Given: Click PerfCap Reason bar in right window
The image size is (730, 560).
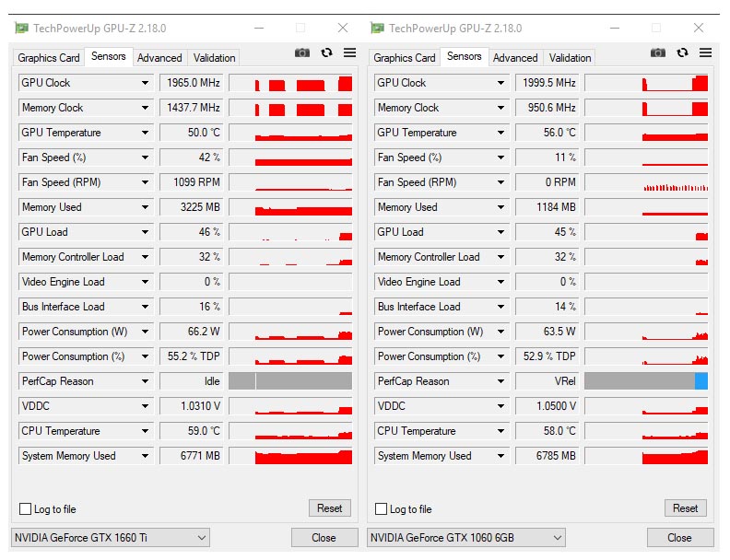Looking at the screenshot, I should (x=646, y=381).
